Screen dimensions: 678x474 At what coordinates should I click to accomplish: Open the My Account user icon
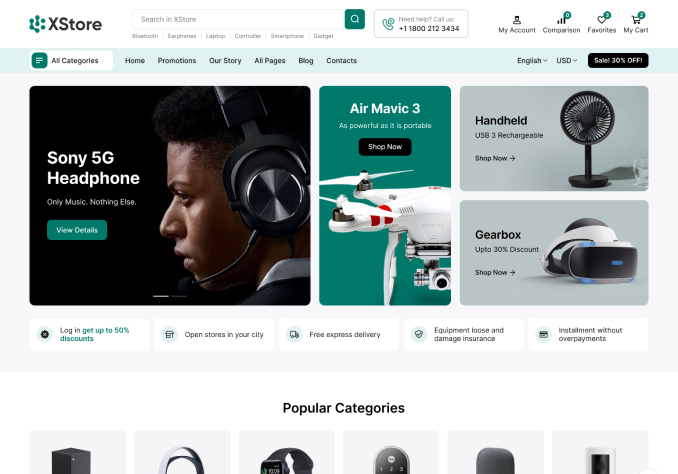(517, 20)
